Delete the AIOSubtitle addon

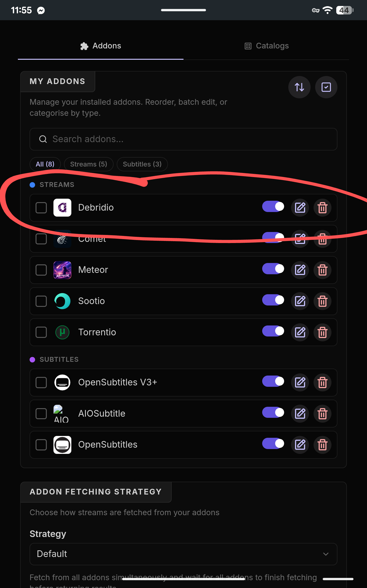pos(322,413)
